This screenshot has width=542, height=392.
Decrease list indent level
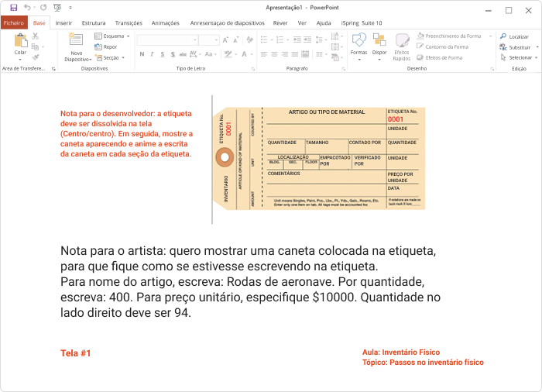(x=297, y=40)
